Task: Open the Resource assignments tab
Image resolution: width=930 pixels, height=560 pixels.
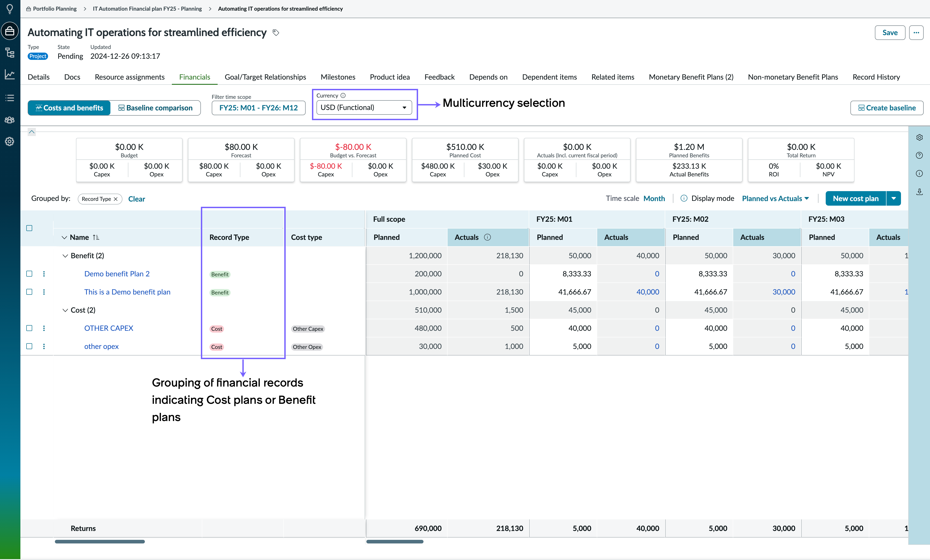Action: point(130,77)
